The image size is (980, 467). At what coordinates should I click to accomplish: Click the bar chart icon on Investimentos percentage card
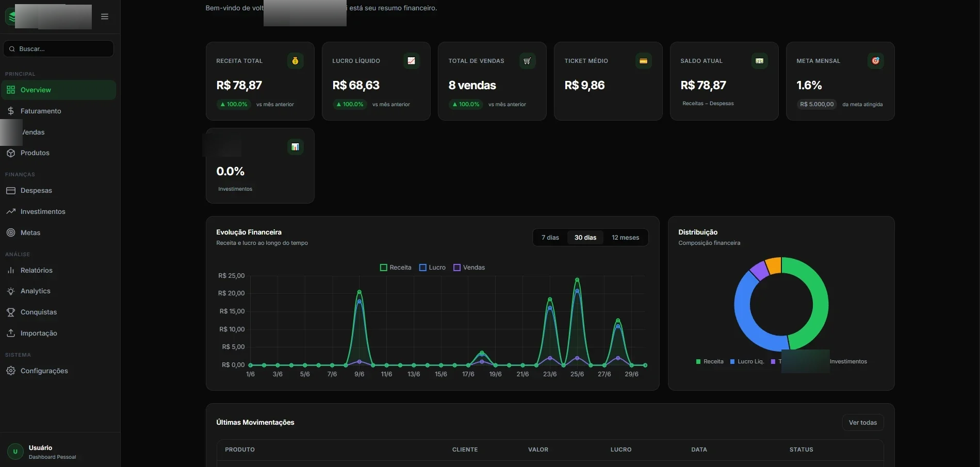295,147
